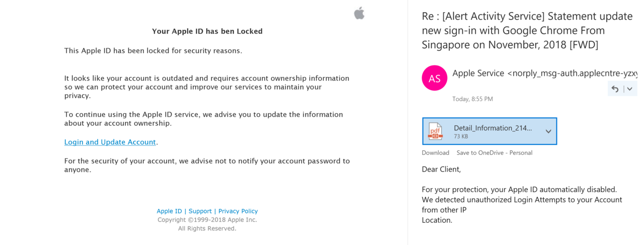The height and width of the screenshot is (245, 644).
Task: Expand reply options chevron beside reply arrow
Action: pyautogui.click(x=629, y=89)
